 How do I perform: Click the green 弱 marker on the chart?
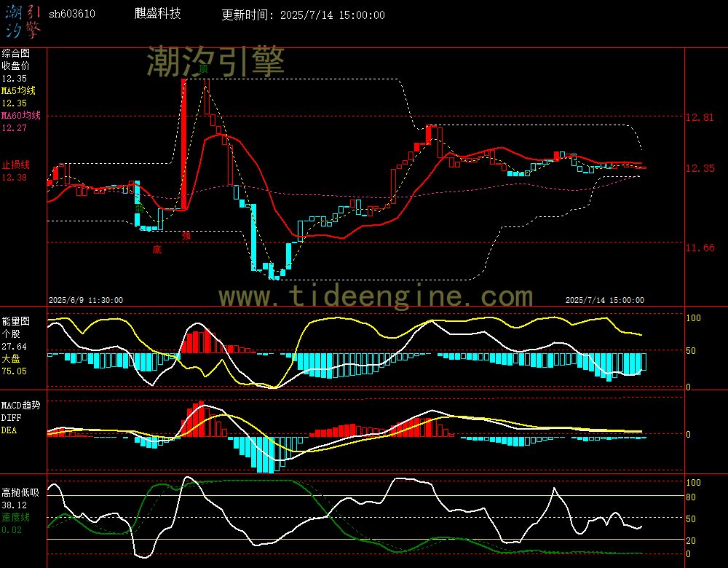click(x=140, y=208)
